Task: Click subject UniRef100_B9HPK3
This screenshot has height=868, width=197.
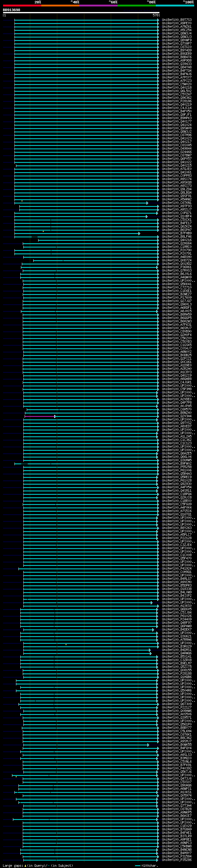Action: click(x=177, y=118)
